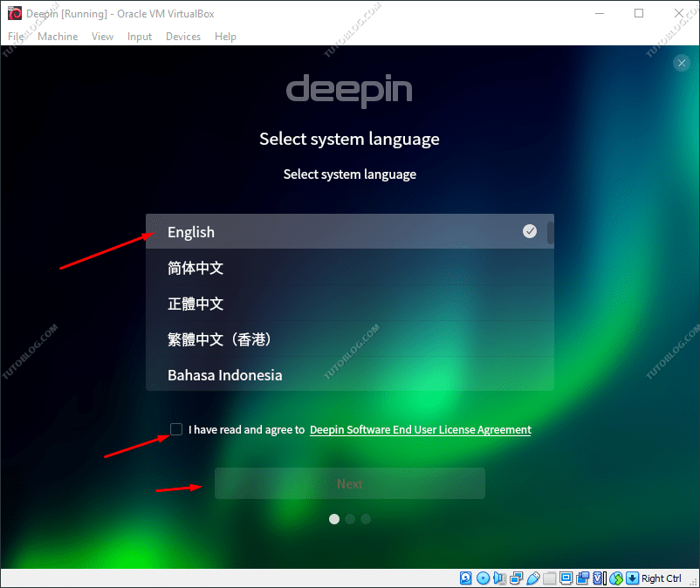Open the Devices menu
Image resolution: width=700 pixels, height=588 pixels.
tap(183, 37)
